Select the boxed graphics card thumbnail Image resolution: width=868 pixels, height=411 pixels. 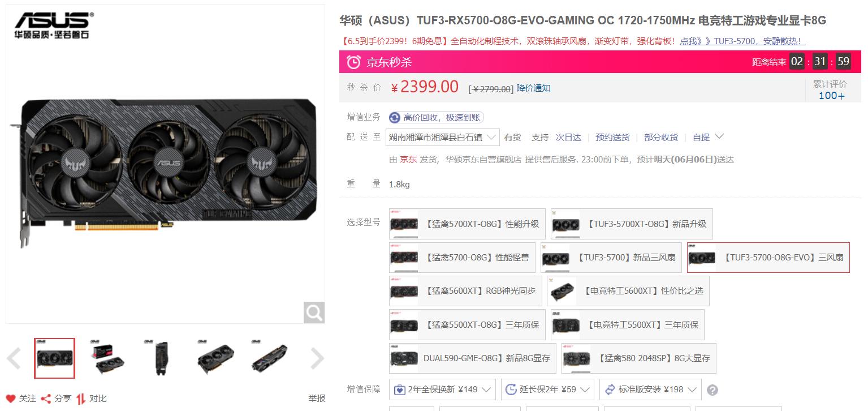coord(109,358)
